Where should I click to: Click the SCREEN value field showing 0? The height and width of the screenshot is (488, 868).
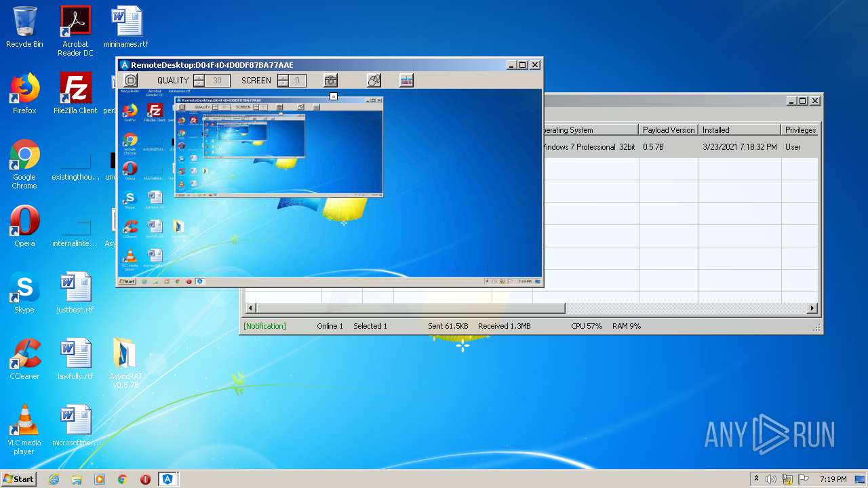(297, 81)
